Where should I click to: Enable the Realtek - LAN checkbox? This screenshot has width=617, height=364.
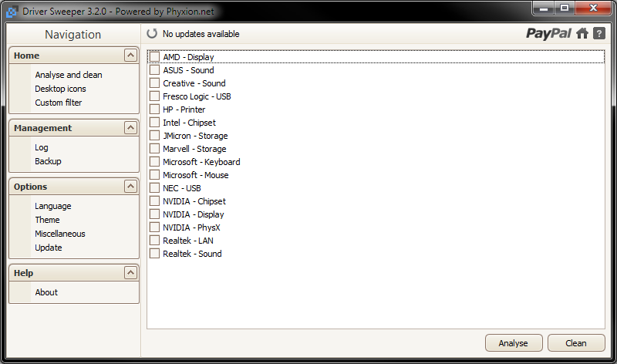155,241
